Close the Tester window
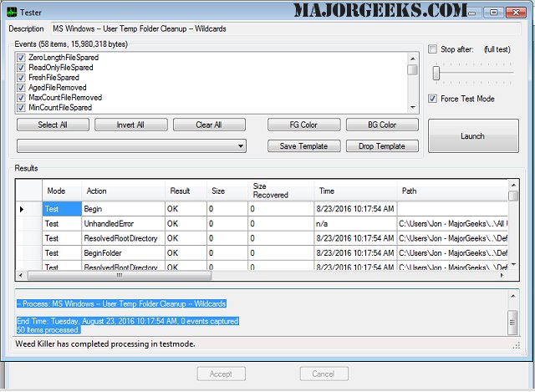Screen dimensions: 535x392 [x=515, y=13]
